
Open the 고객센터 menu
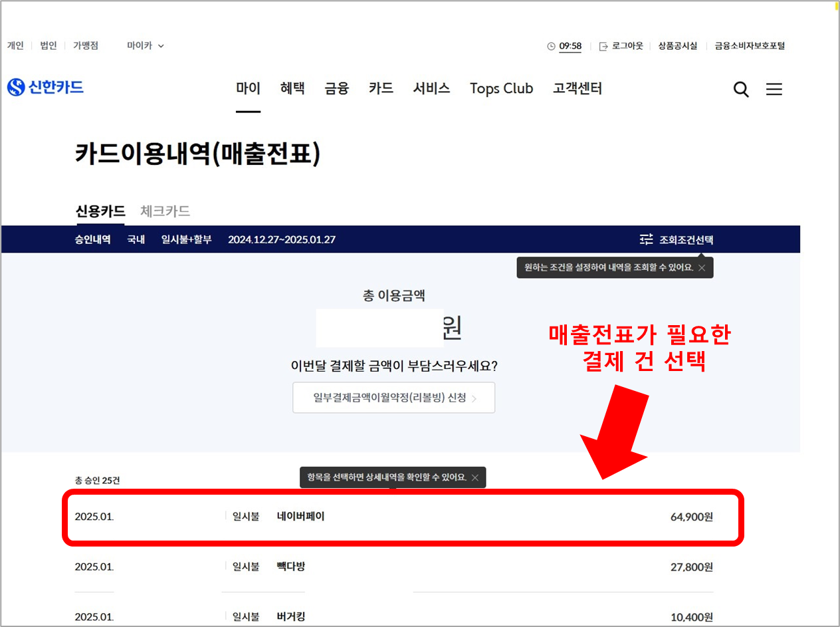click(577, 88)
